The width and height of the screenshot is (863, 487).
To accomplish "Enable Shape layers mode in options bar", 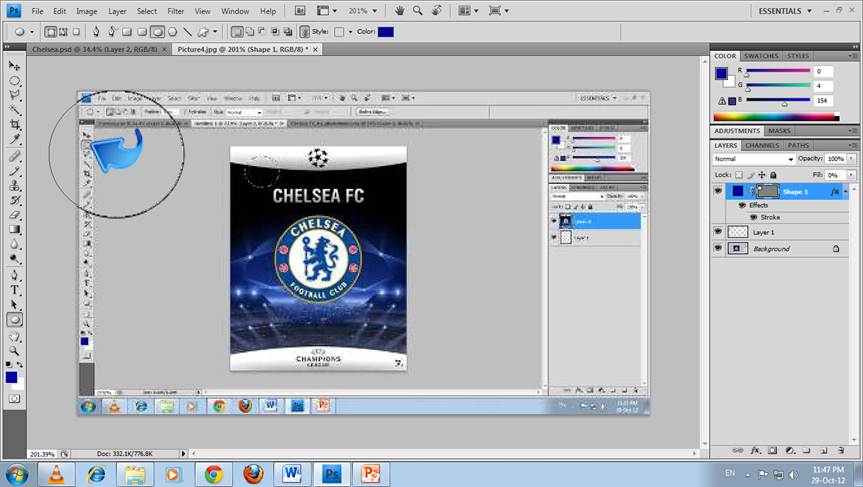I will 51,32.
